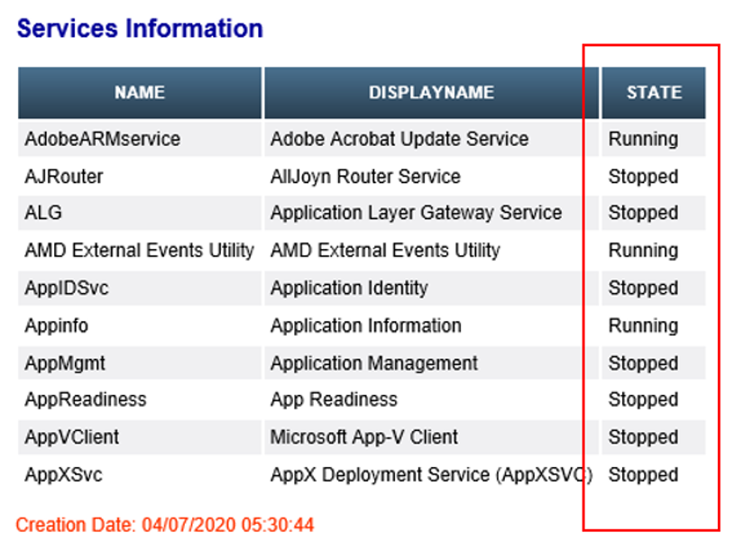744x560 pixels.
Task: Click Adobe Acrobat Update Service display name
Action: coord(431,139)
